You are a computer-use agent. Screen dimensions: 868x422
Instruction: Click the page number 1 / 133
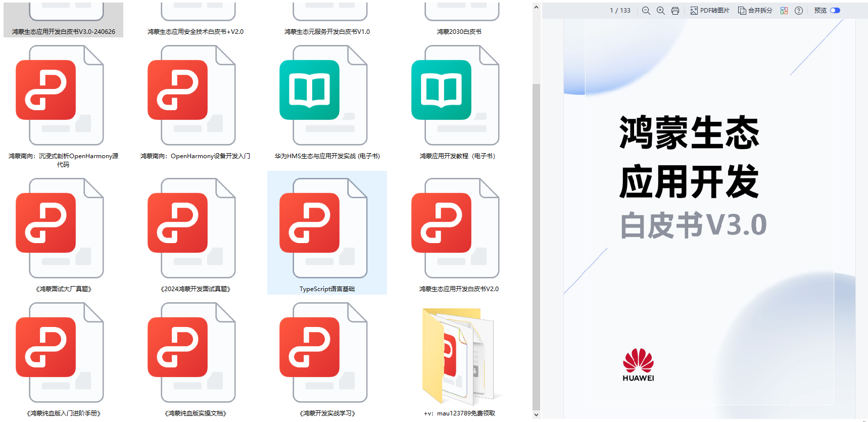point(620,11)
